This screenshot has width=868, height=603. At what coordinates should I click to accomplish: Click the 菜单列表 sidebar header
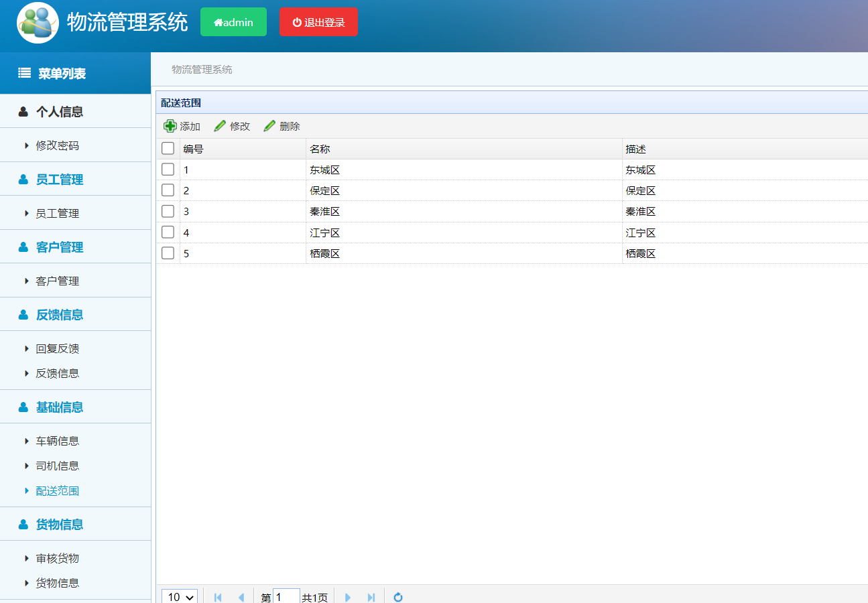click(75, 73)
